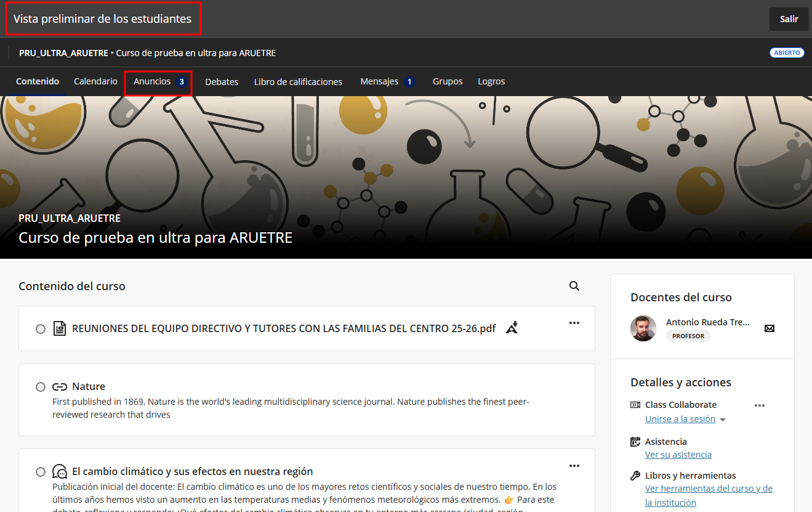The width and height of the screenshot is (812, 512).
Task: Click the link icon beside Nature
Action: (59, 387)
